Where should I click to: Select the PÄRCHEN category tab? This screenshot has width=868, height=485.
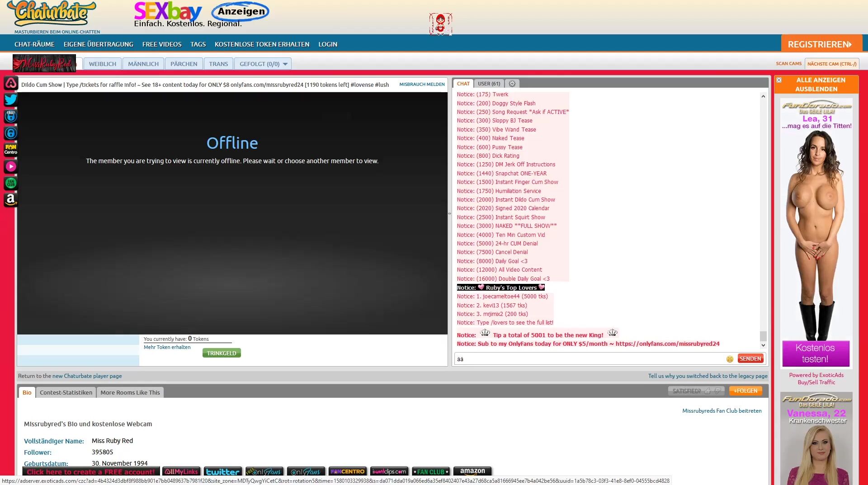(x=184, y=64)
